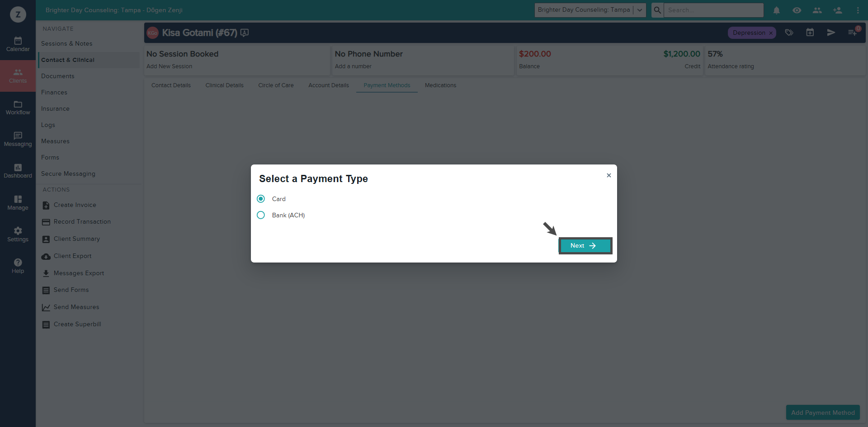The width and height of the screenshot is (868, 427).
Task: Click the Next button
Action: click(x=585, y=245)
